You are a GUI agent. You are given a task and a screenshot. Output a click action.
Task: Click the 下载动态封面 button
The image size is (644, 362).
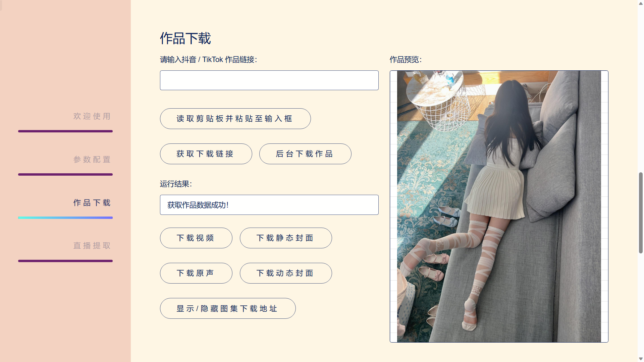tap(286, 273)
